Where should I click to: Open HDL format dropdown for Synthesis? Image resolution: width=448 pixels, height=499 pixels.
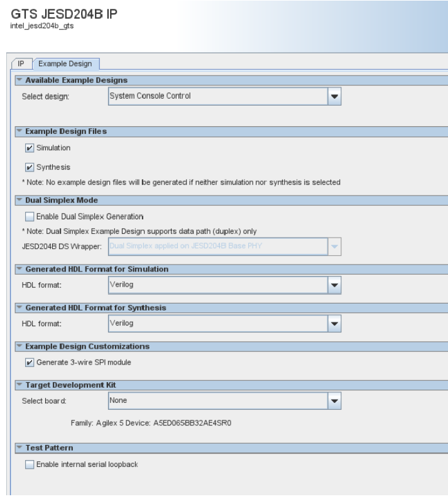335,324
